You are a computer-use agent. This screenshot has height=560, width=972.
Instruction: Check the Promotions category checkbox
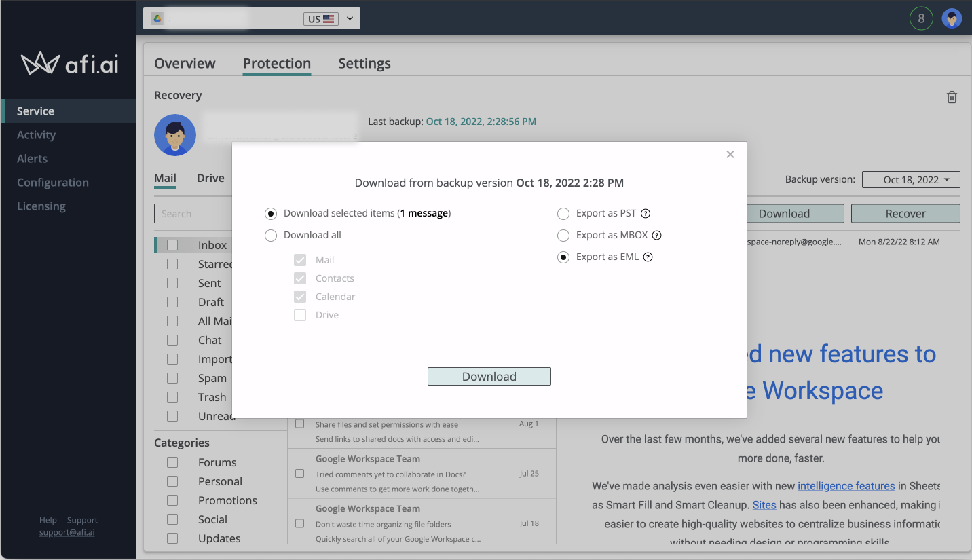[172, 500]
